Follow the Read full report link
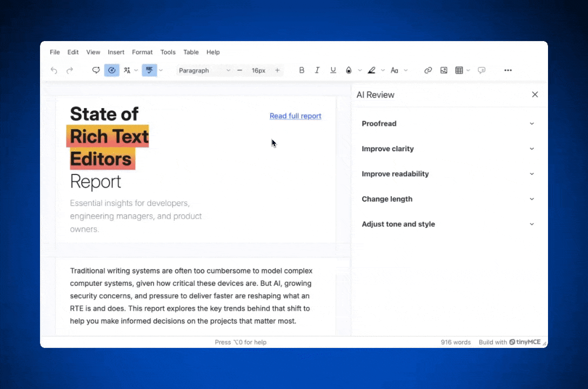 click(x=296, y=116)
